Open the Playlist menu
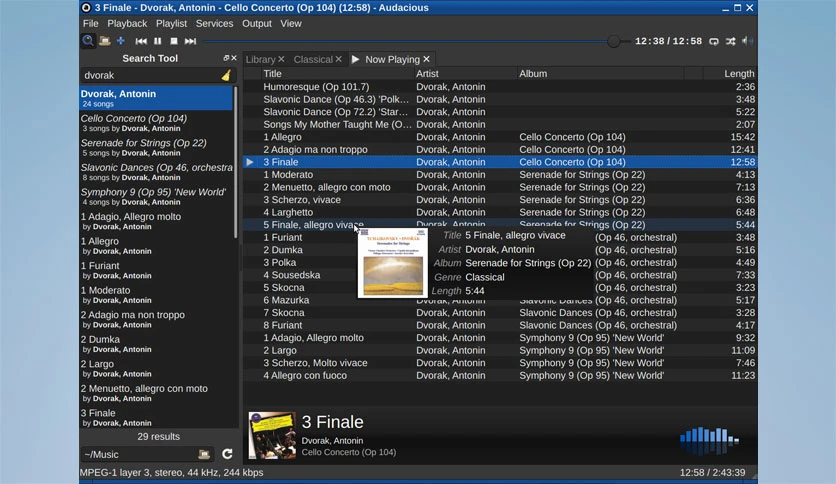This screenshot has height=484, width=836. tap(171, 23)
